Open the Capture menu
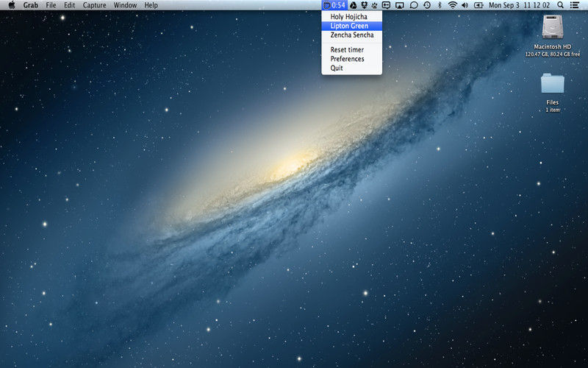 click(x=94, y=5)
